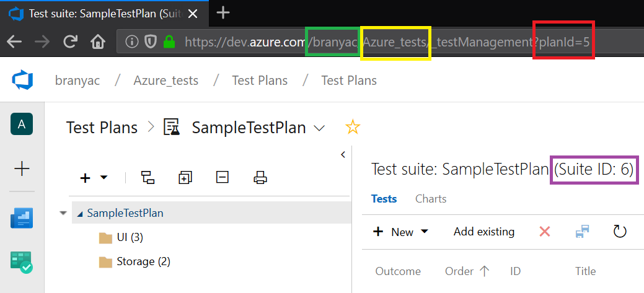Open the Azure DevOps logo home
Image resolution: width=644 pixels, height=293 pixels.
coord(22,80)
